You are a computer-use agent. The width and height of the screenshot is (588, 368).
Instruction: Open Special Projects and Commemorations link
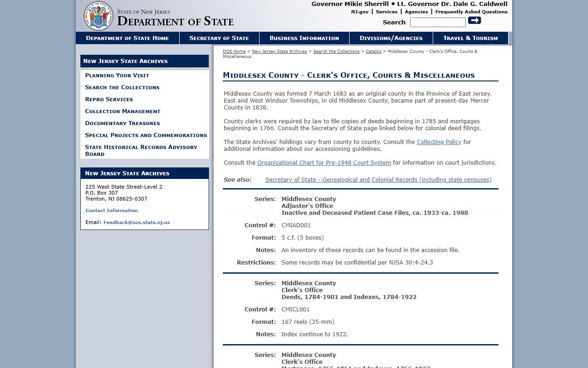[146, 135]
